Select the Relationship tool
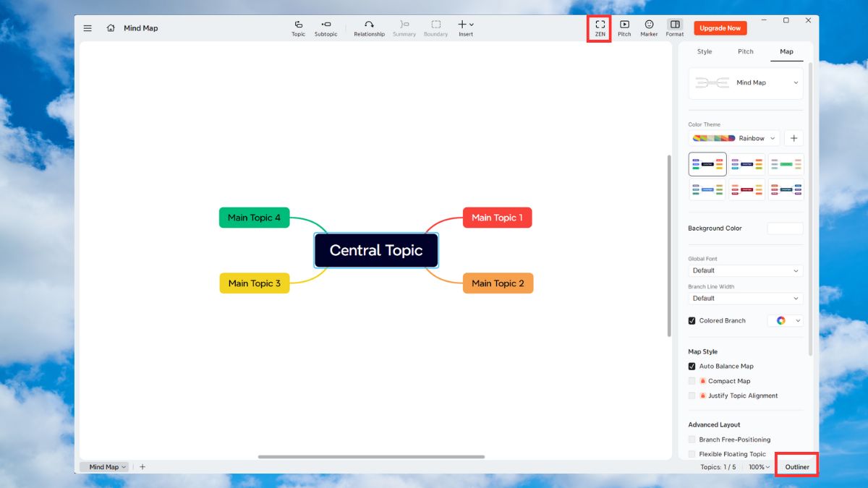The image size is (868, 488). pyautogui.click(x=369, y=28)
